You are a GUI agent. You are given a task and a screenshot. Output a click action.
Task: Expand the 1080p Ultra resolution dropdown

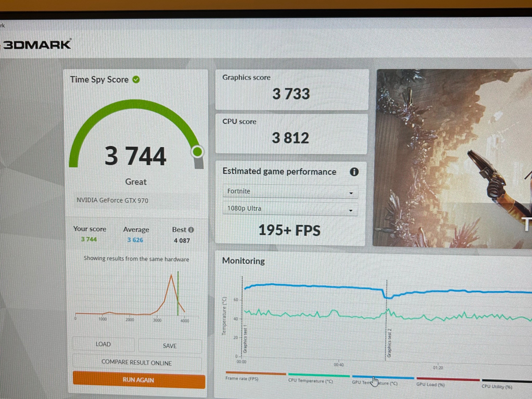pyautogui.click(x=290, y=209)
